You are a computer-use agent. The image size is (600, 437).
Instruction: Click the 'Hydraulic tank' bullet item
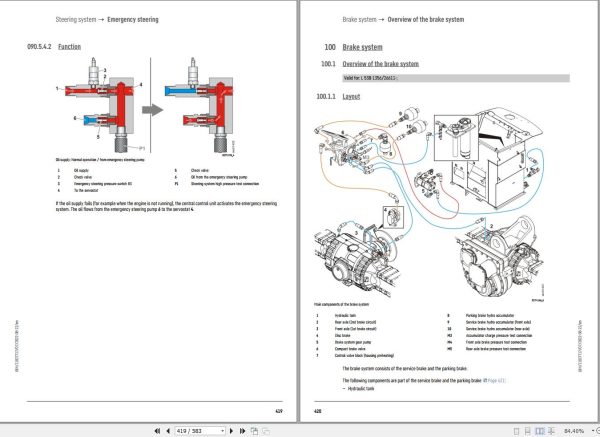[361, 389]
